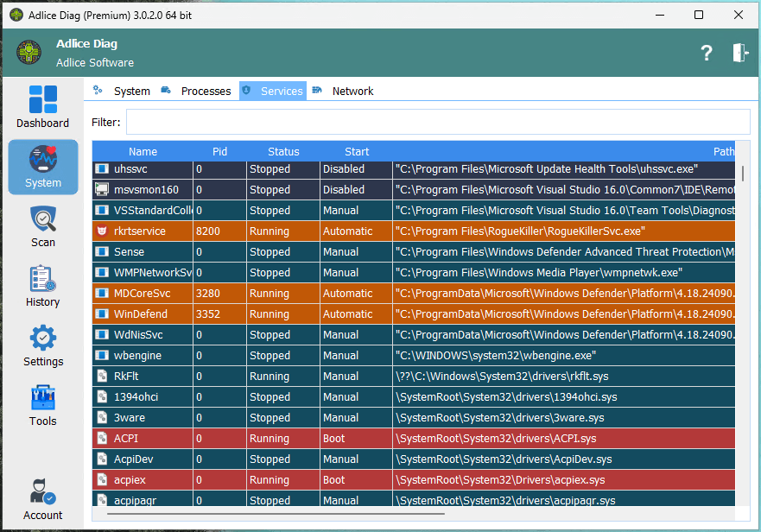Sort by the Start column header
This screenshot has width=761, height=532.
(356, 151)
